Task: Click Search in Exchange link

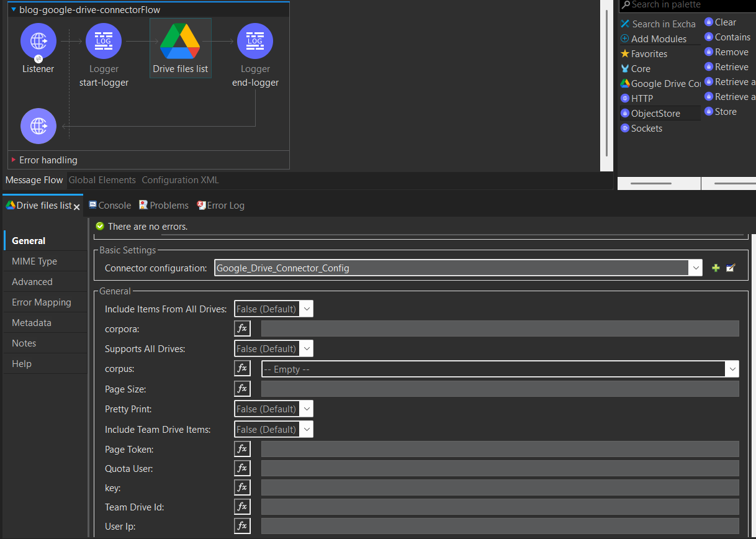Action: 663,24
